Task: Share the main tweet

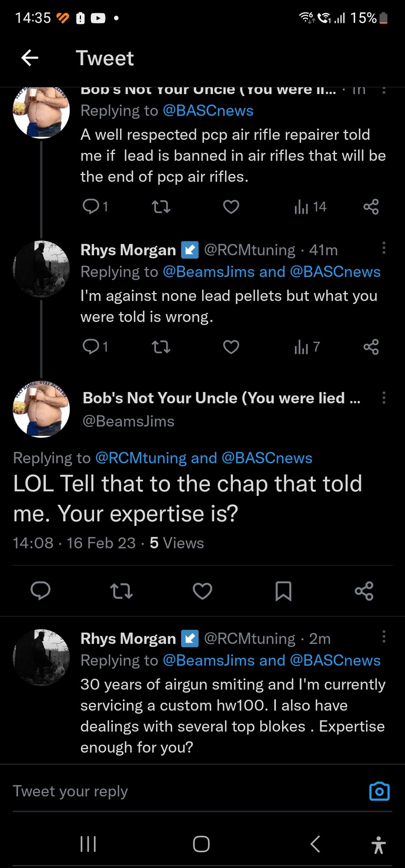Action: coord(364,591)
